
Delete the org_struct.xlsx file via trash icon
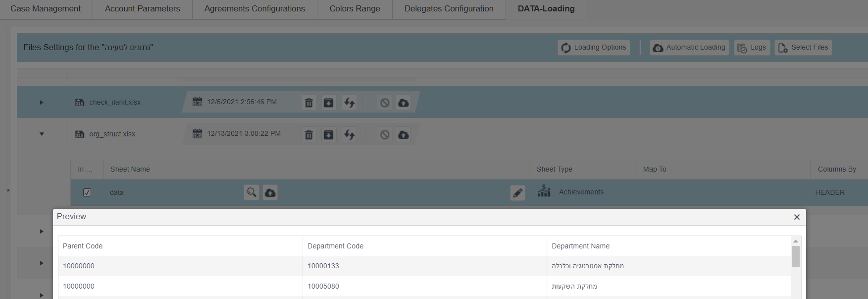[309, 134]
